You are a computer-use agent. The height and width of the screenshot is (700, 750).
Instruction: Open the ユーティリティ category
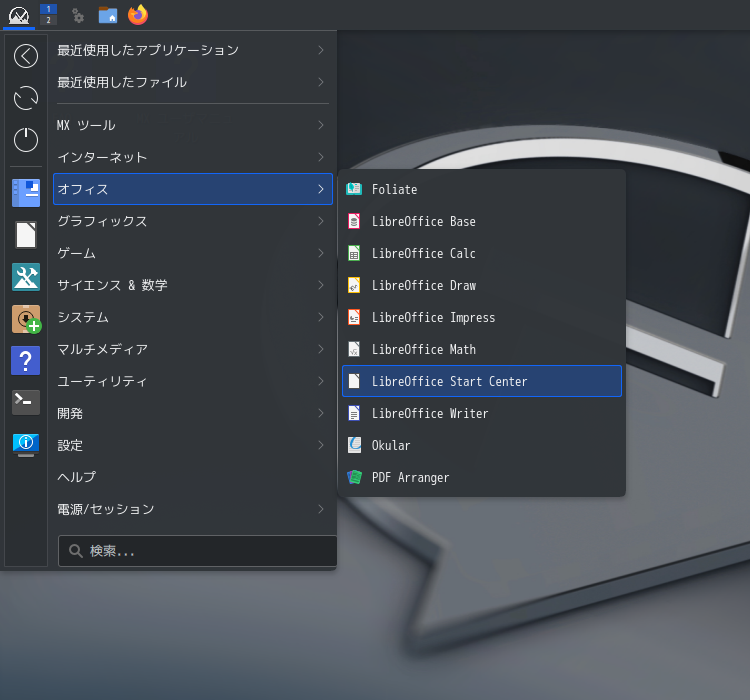click(193, 381)
